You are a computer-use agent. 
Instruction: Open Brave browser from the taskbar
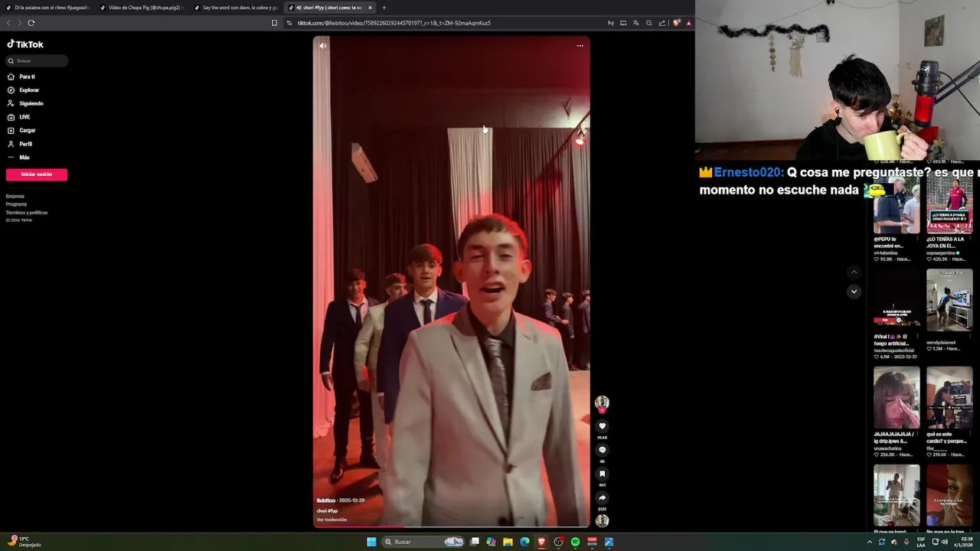pyautogui.click(x=541, y=542)
